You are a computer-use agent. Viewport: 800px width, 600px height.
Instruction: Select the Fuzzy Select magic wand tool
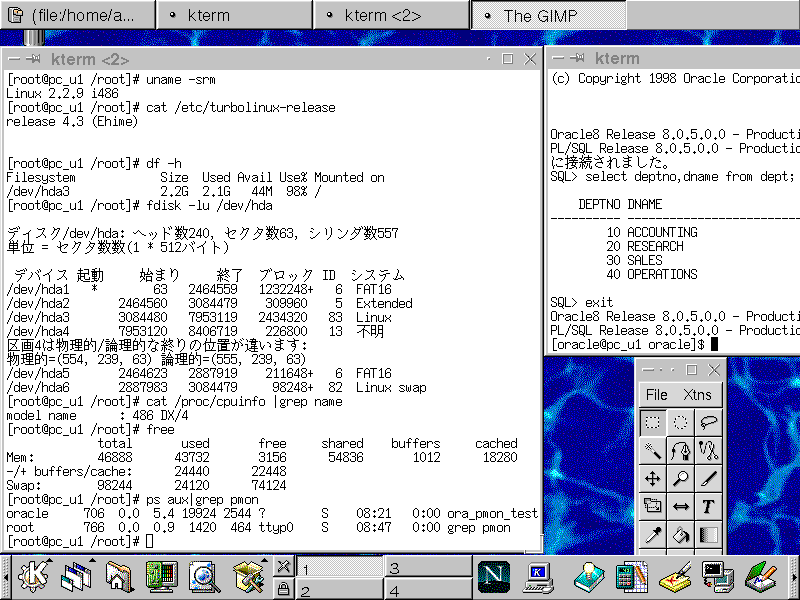point(653,451)
